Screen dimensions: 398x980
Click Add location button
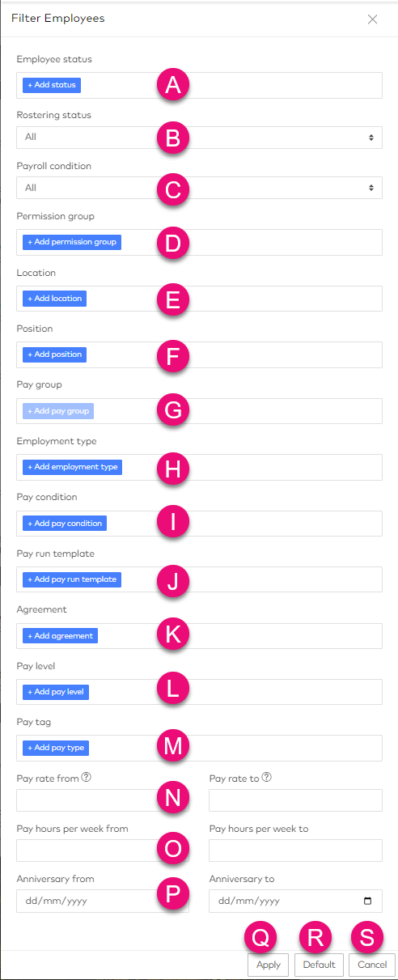[54, 299]
